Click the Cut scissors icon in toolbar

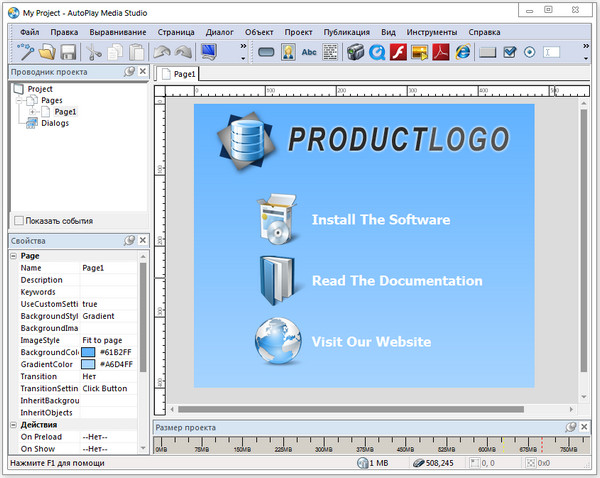[x=94, y=52]
